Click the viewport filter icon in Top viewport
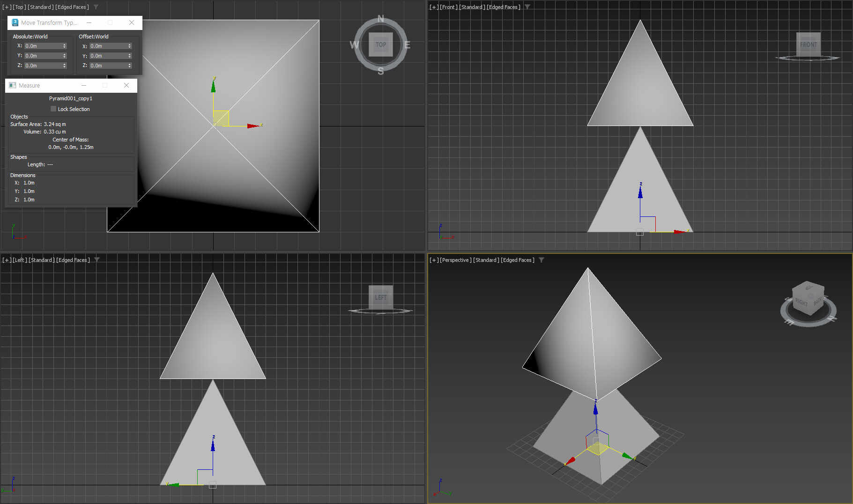The height and width of the screenshot is (504, 853). coord(96,7)
